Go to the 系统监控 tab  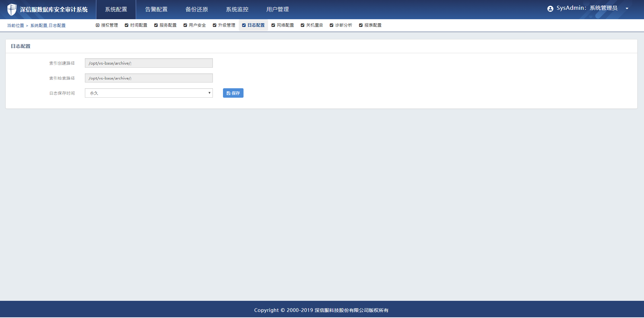(x=237, y=9)
